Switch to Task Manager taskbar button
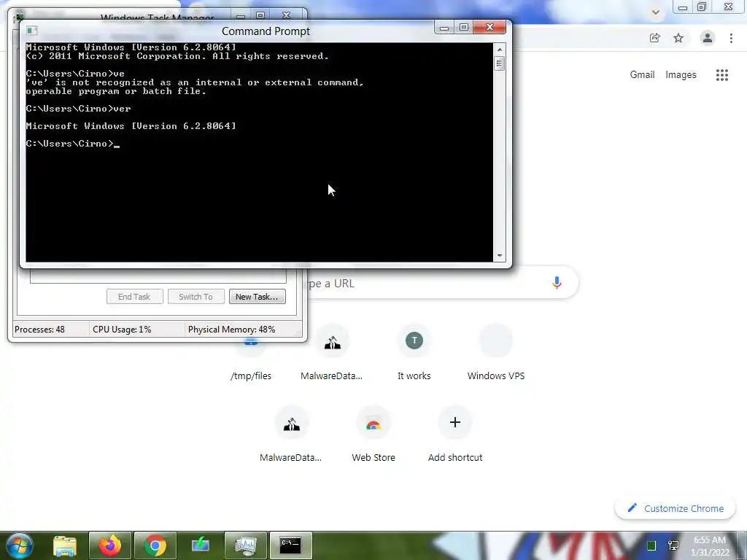 point(246,545)
